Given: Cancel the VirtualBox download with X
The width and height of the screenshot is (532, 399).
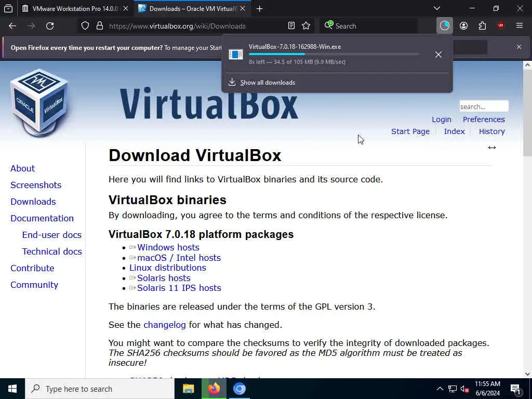Looking at the screenshot, I should click(438, 54).
